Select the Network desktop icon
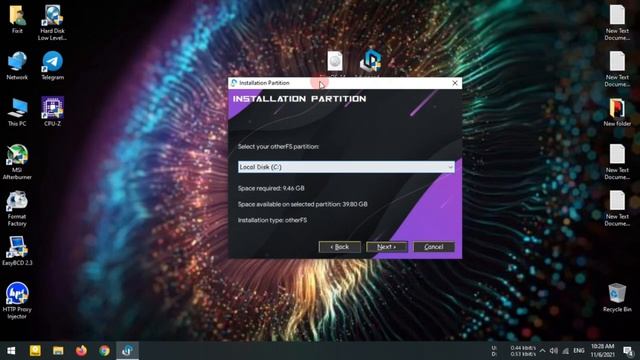Viewport: 640px width, 360px height. pos(17,65)
